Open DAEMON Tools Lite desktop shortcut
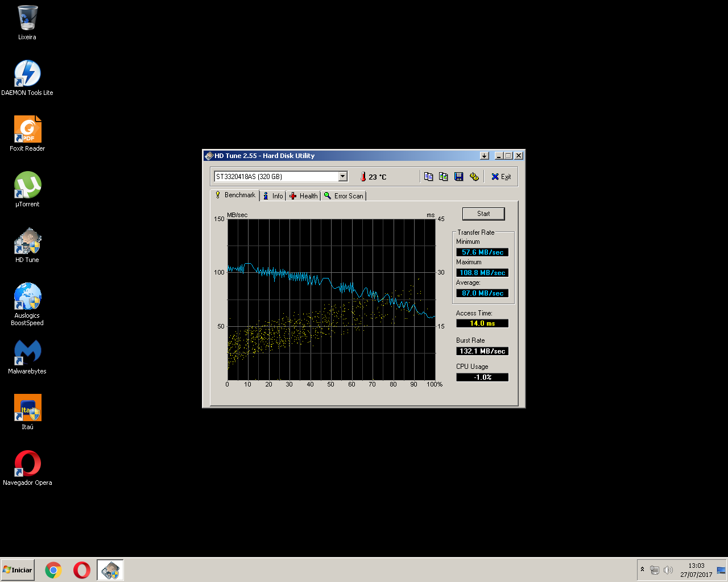Image resolution: width=728 pixels, height=582 pixels. 27,74
